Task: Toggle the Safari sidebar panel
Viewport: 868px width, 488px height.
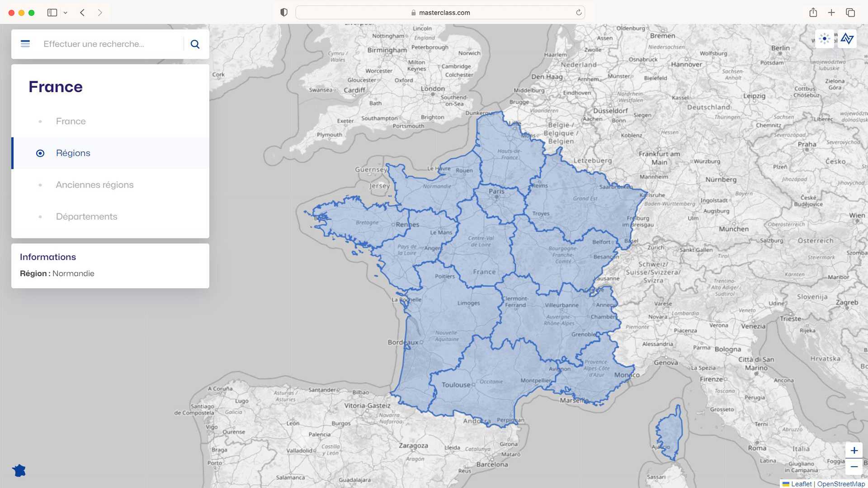Action: coord(52,13)
